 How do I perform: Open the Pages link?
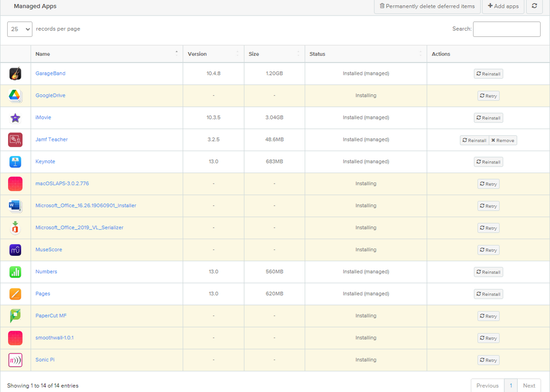pyautogui.click(x=43, y=294)
